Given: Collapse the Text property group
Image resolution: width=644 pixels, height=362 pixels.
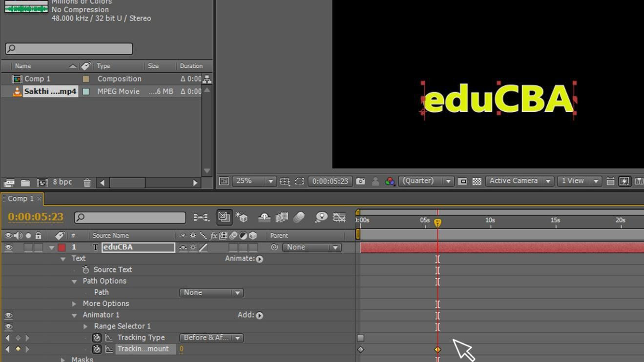Looking at the screenshot, I should point(63,259).
